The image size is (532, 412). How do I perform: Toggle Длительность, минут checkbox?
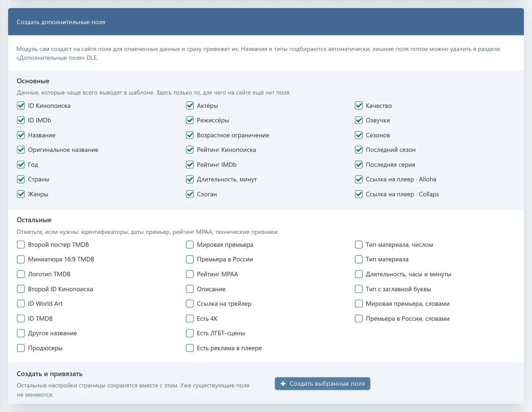[x=190, y=179]
